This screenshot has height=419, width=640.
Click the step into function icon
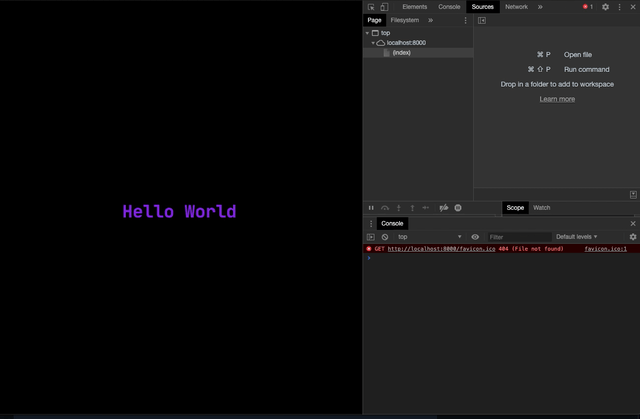click(x=399, y=208)
